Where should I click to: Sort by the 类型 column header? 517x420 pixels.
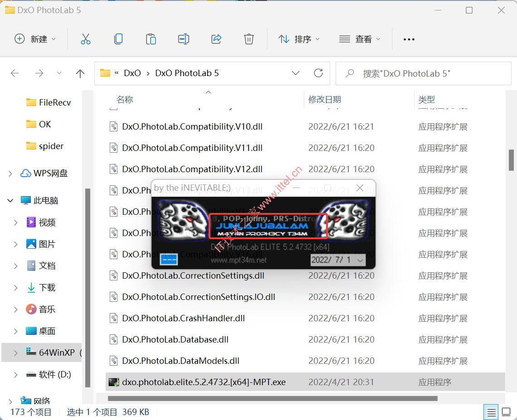pyautogui.click(x=427, y=100)
